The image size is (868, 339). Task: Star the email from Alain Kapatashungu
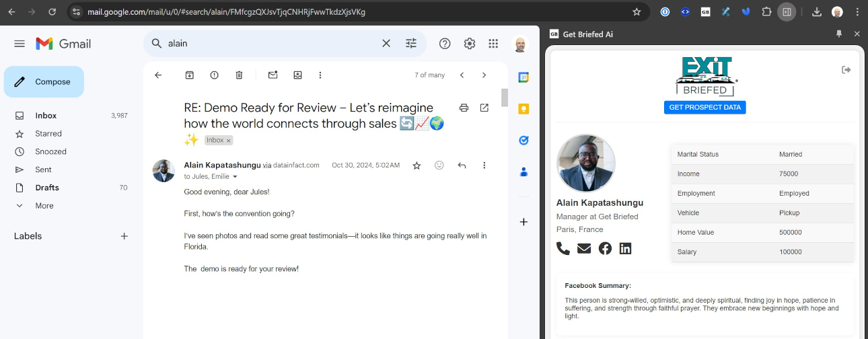coord(417,165)
